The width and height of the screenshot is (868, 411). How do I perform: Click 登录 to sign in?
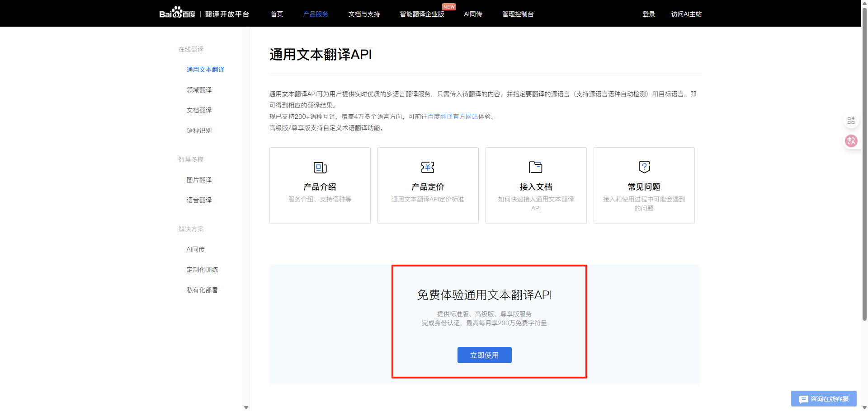click(x=649, y=14)
